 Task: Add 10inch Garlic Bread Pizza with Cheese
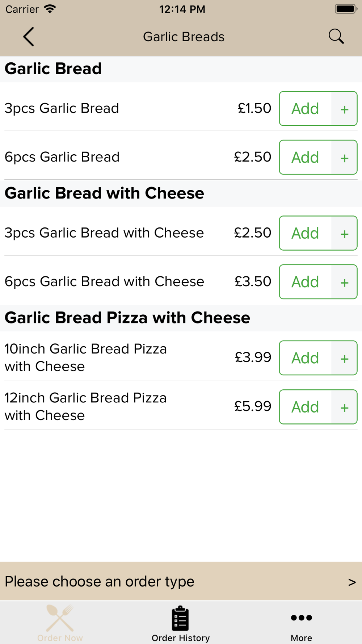click(305, 358)
